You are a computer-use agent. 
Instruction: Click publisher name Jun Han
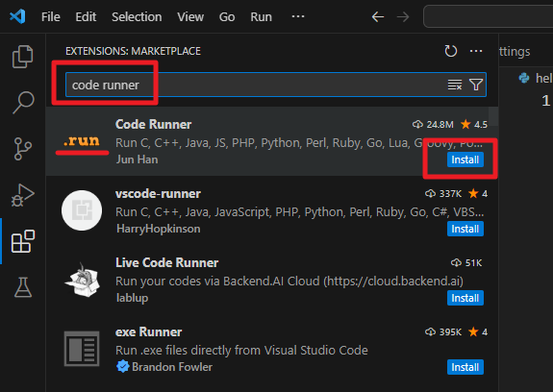click(138, 159)
